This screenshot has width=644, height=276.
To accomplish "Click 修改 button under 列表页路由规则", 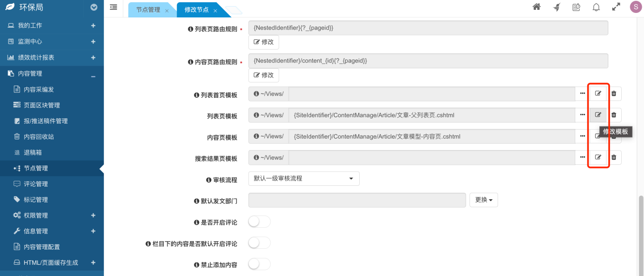I will 263,42.
